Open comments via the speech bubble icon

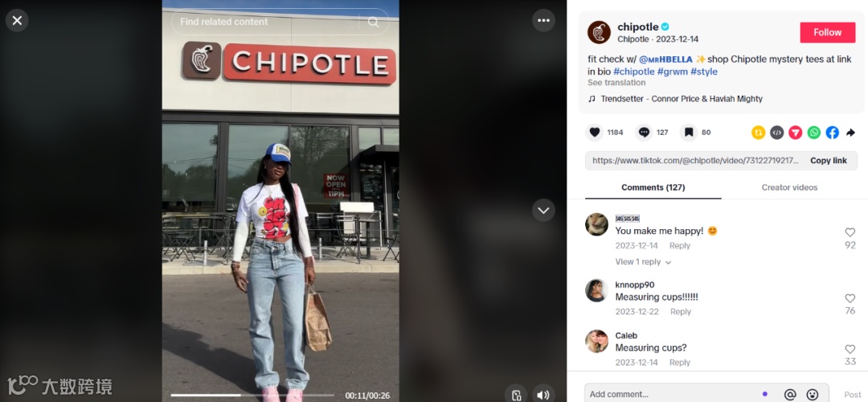[644, 133]
